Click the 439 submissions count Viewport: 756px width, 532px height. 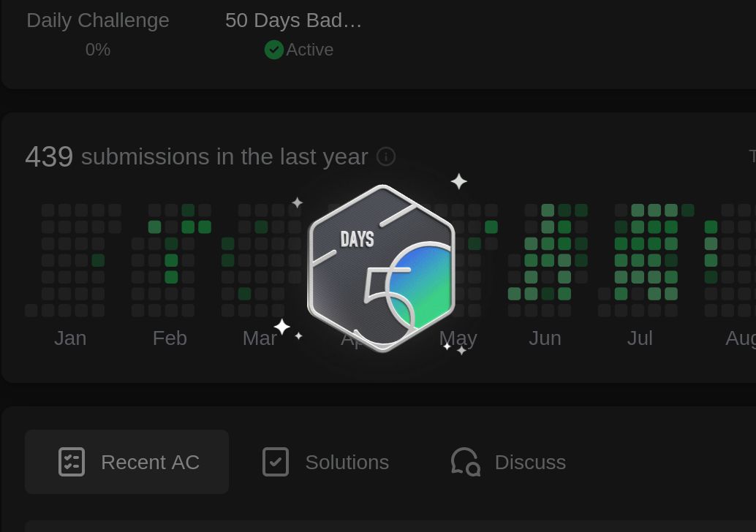coord(49,156)
